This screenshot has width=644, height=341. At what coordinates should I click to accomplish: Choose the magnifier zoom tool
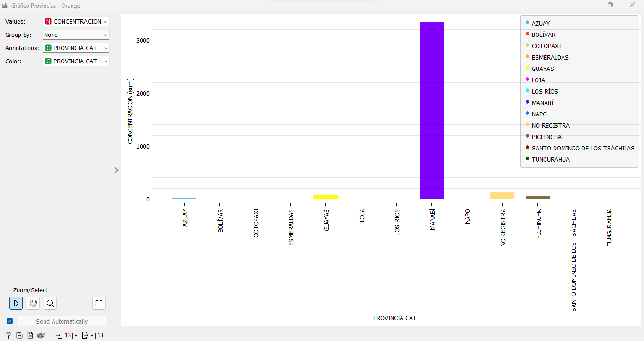50,303
